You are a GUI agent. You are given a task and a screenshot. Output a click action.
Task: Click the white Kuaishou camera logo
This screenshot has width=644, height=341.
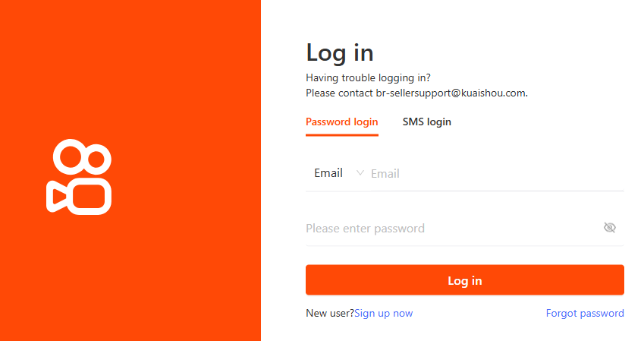point(79,177)
